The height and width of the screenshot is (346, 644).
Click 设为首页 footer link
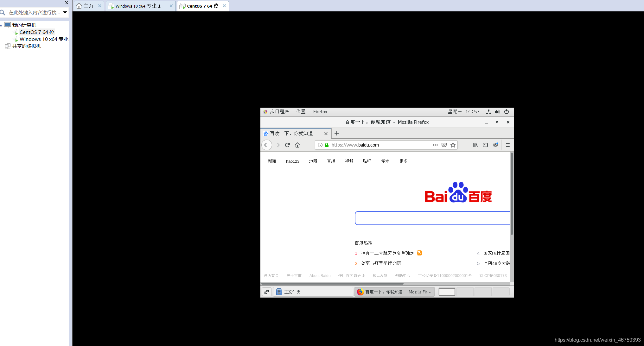[271, 276]
